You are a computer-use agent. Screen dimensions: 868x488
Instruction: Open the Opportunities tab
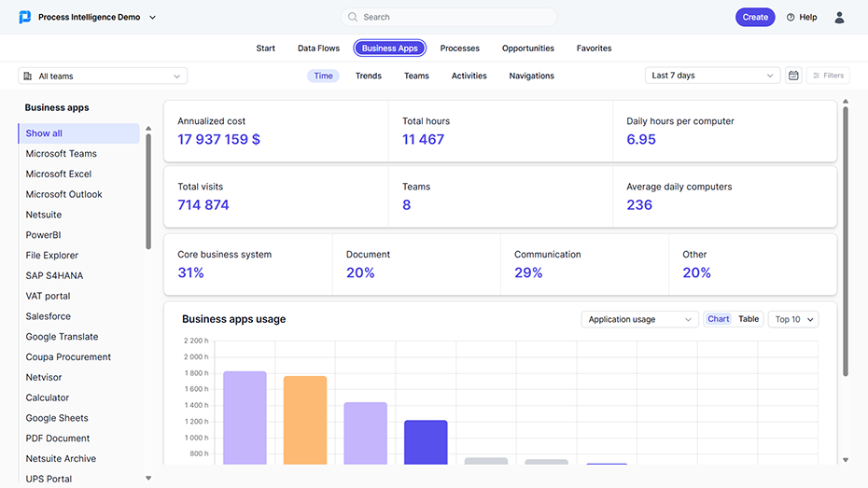(527, 49)
